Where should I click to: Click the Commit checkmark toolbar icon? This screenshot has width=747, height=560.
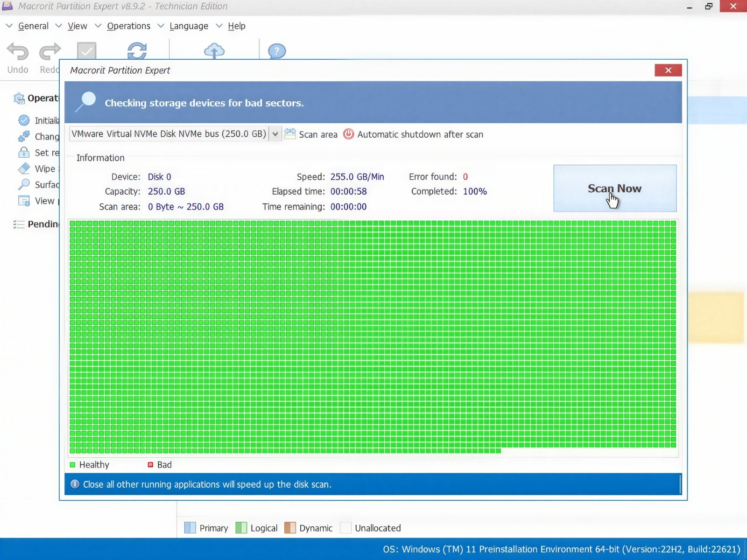(x=86, y=51)
